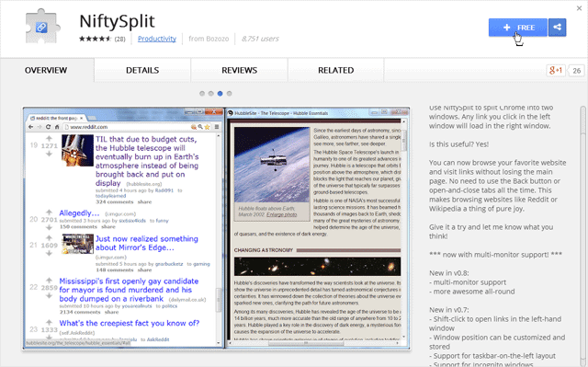Select the second carousel dot

(x=211, y=94)
